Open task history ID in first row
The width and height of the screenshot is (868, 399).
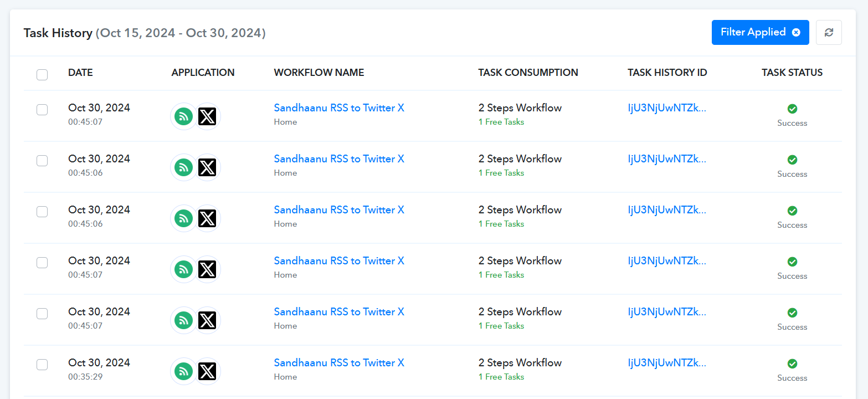pyautogui.click(x=667, y=108)
